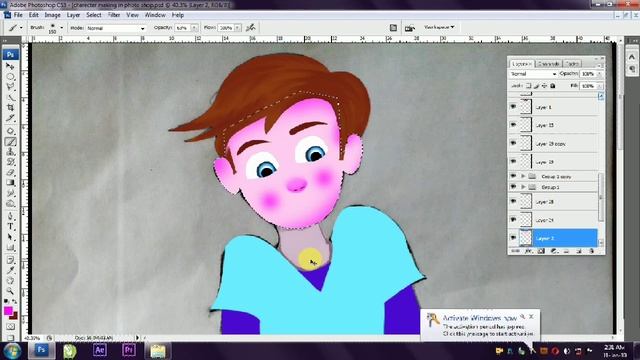Add a layer mask

541,251
